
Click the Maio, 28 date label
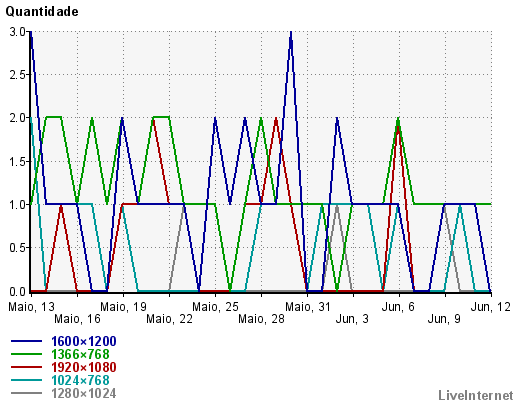coord(261,319)
